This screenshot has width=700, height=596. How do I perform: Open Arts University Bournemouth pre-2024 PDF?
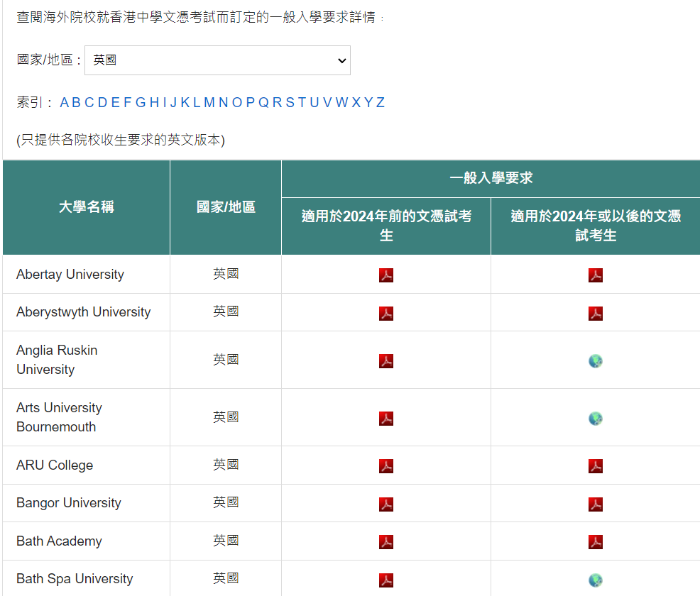point(386,419)
